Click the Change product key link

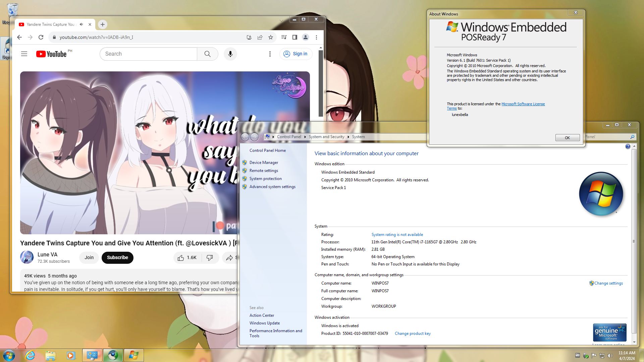point(413,334)
